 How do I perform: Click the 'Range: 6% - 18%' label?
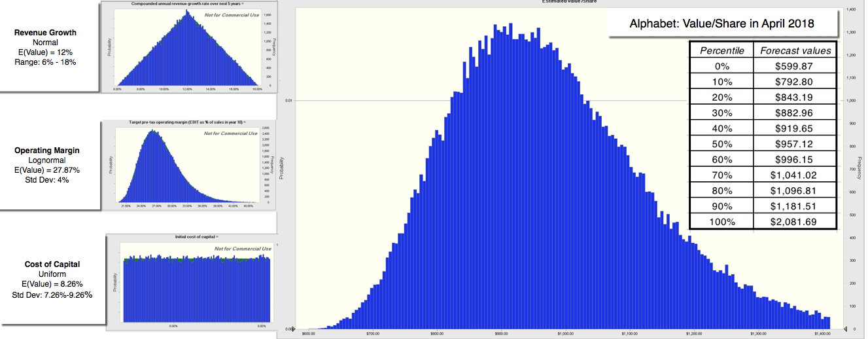(x=45, y=62)
